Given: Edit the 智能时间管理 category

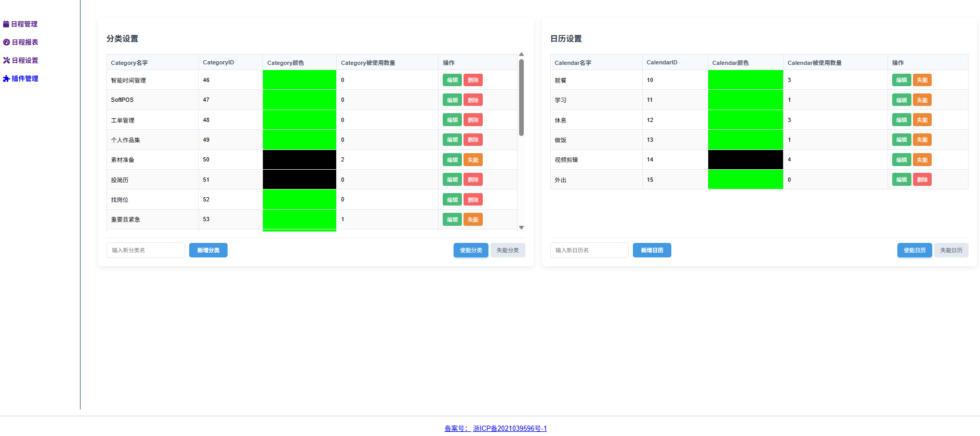Looking at the screenshot, I should coord(452,80).
